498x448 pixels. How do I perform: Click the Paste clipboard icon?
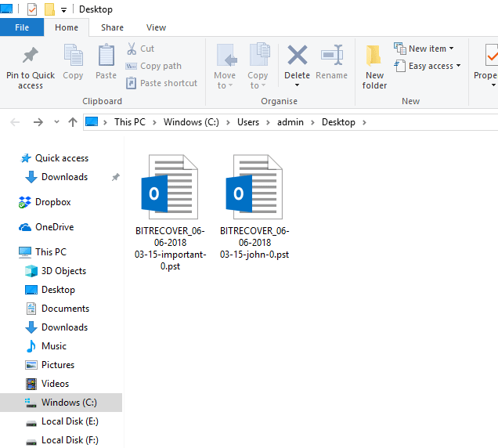pyautogui.click(x=106, y=56)
